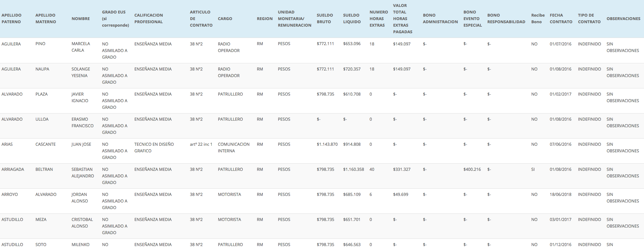
Task: Click liquid salary $914.808
Action: coord(352,144)
